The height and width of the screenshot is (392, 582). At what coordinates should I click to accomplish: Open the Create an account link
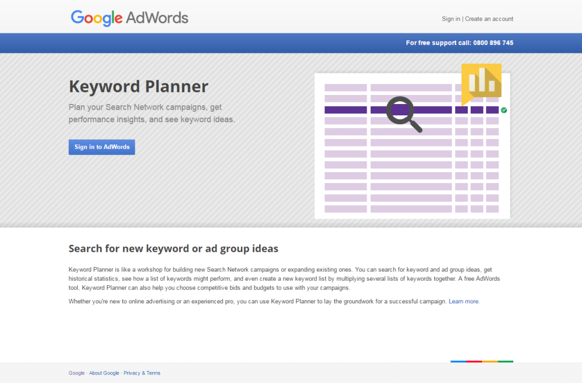489,19
